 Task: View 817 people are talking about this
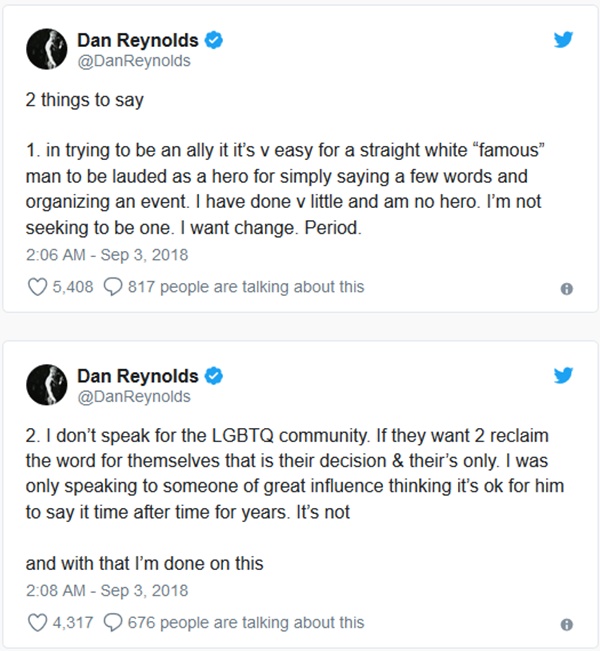[x=246, y=287]
